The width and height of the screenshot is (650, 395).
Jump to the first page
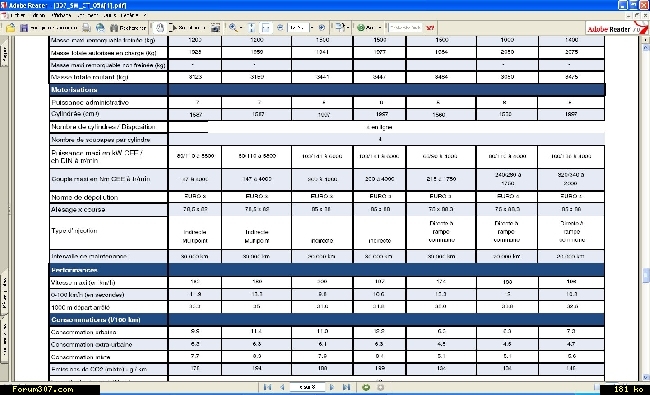267,387
